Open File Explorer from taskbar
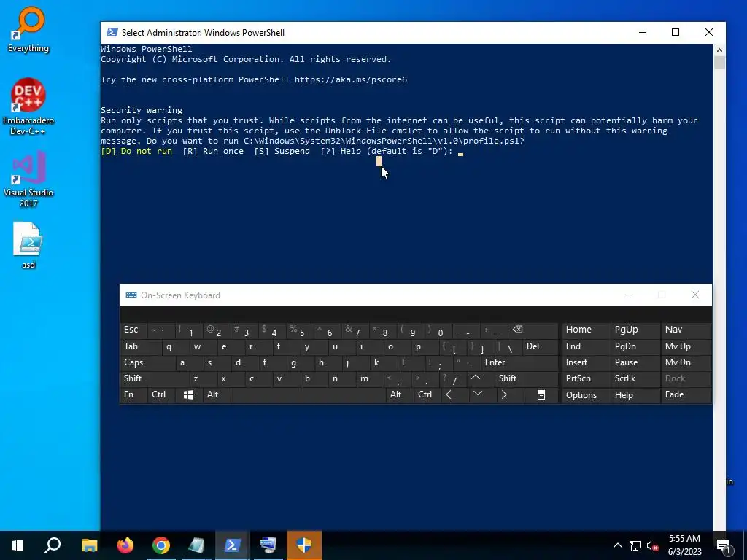The width and height of the screenshot is (747, 560). click(89, 545)
